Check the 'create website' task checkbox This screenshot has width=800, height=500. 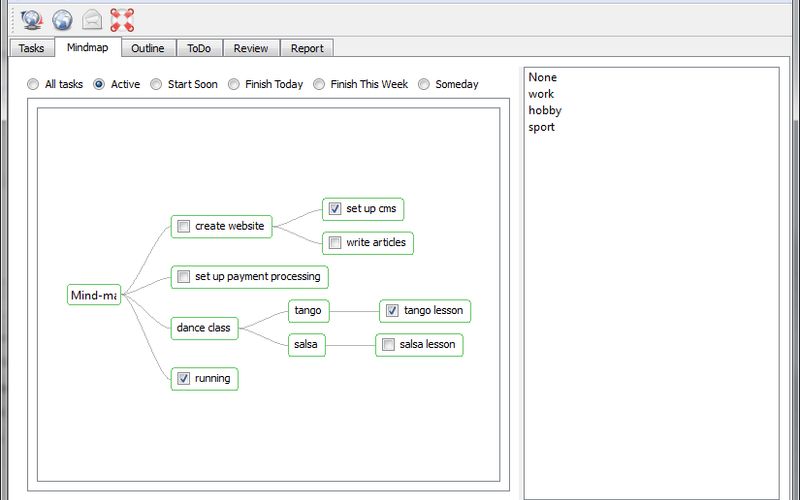[183, 226]
